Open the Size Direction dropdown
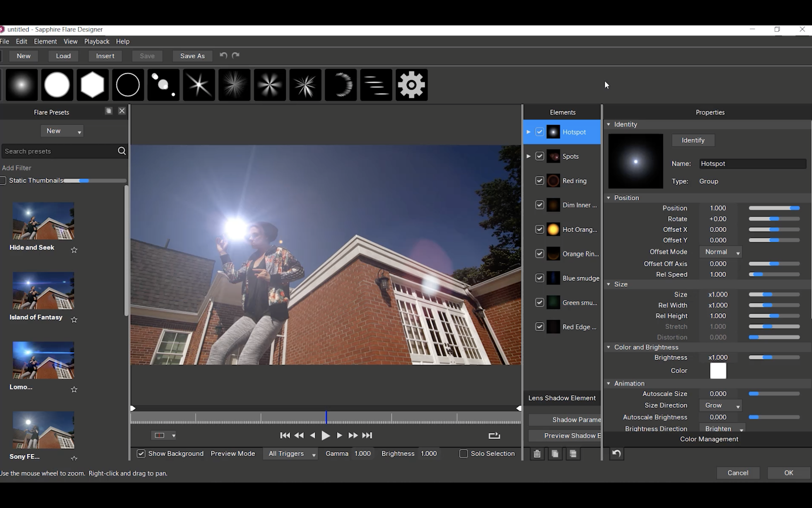The width and height of the screenshot is (812, 508). [720, 405]
